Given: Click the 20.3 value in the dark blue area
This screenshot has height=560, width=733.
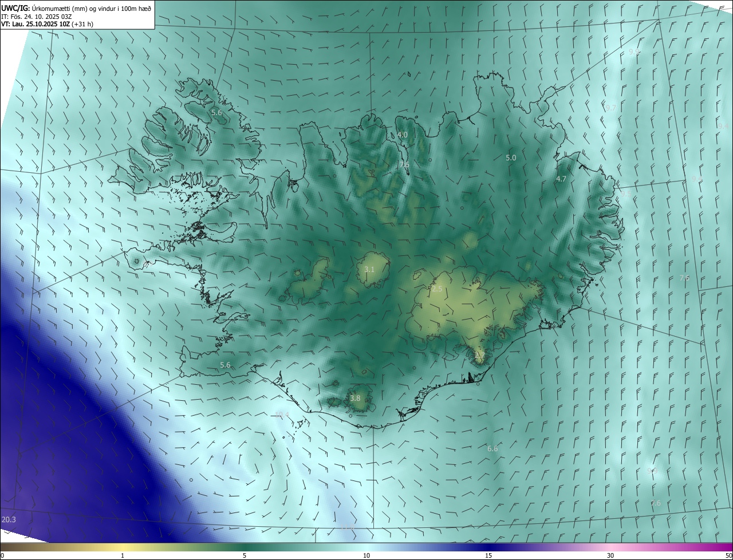Looking at the screenshot, I should point(9,519).
